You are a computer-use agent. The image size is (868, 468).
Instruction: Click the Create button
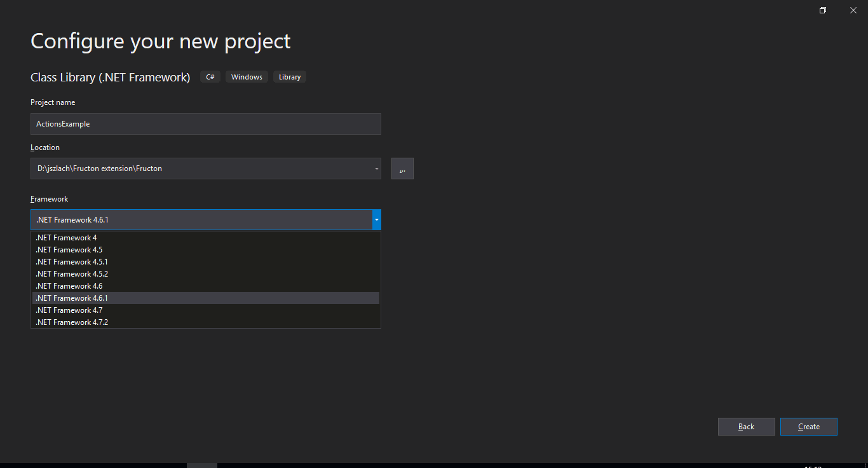coord(809,427)
